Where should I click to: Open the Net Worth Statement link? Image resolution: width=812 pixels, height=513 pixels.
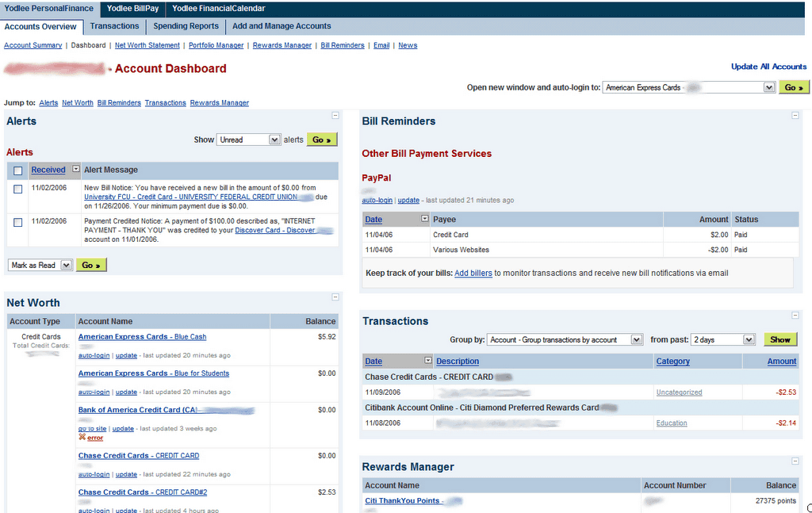coord(147,45)
